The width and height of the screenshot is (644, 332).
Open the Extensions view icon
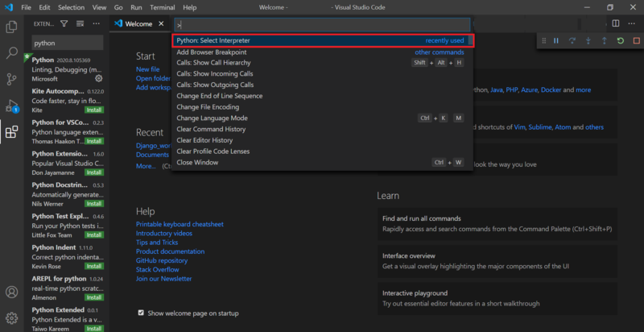(x=11, y=132)
